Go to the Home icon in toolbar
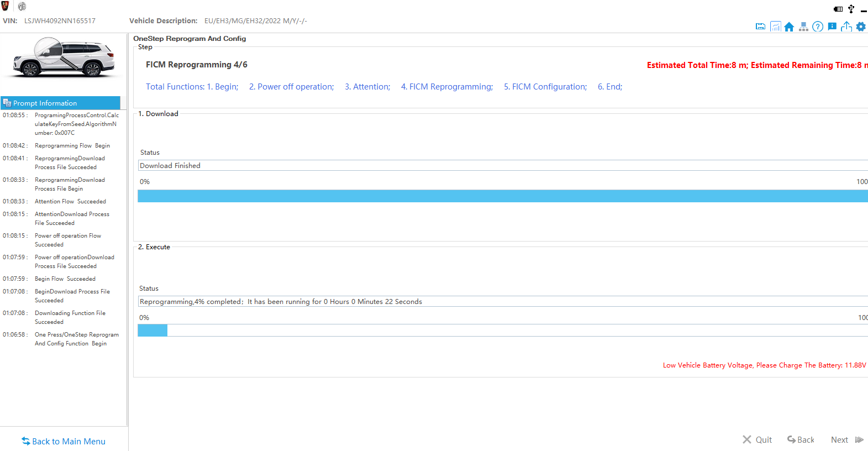 (789, 27)
